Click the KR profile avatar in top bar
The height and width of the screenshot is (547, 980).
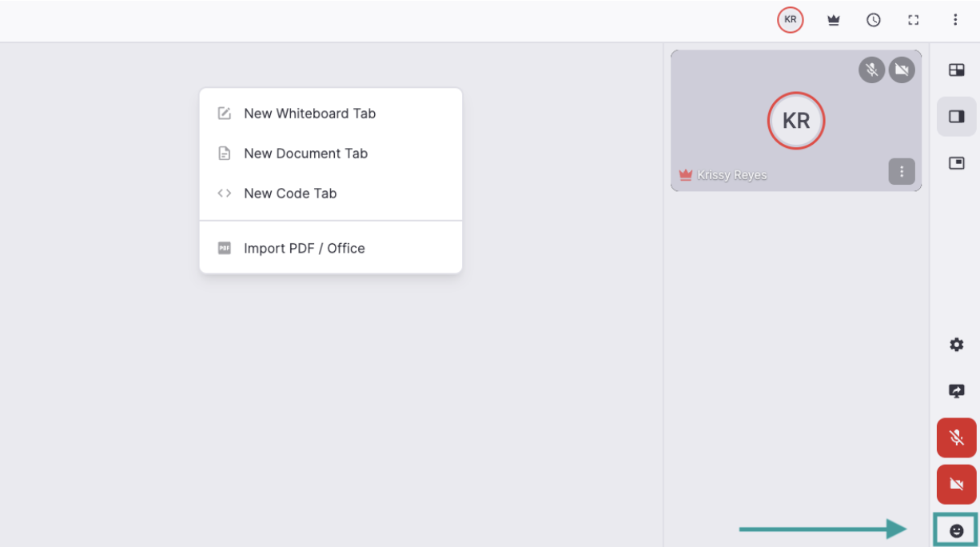(790, 20)
